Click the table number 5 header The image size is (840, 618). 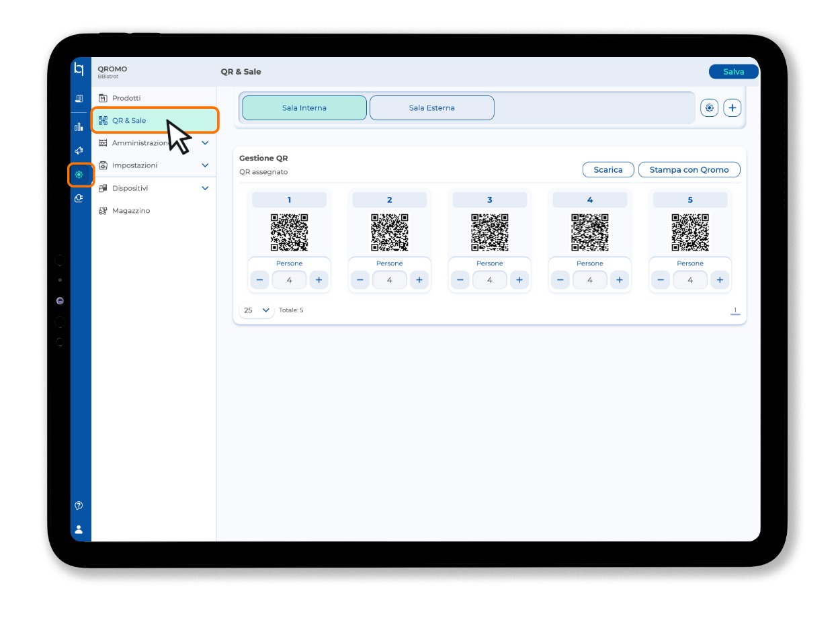[690, 200]
